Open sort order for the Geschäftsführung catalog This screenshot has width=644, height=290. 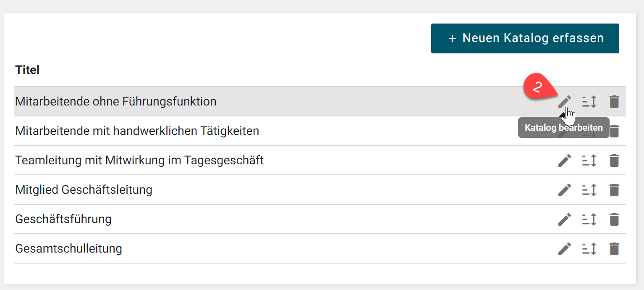pyautogui.click(x=589, y=219)
